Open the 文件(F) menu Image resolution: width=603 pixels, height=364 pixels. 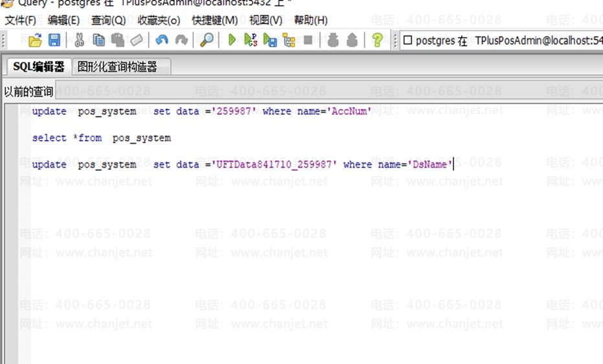(20, 20)
